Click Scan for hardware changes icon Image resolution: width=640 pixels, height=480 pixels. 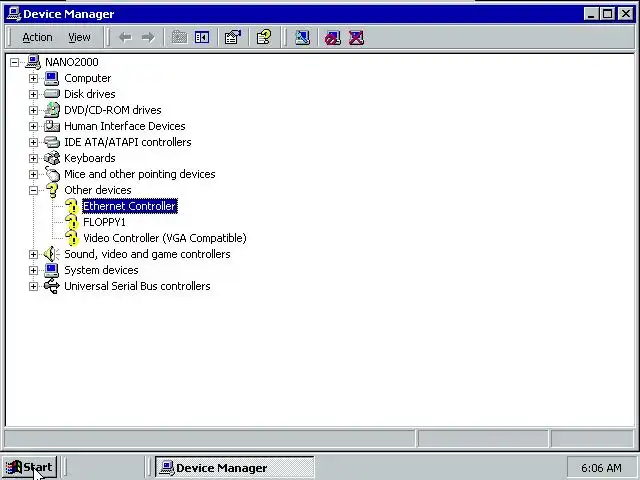coord(302,38)
